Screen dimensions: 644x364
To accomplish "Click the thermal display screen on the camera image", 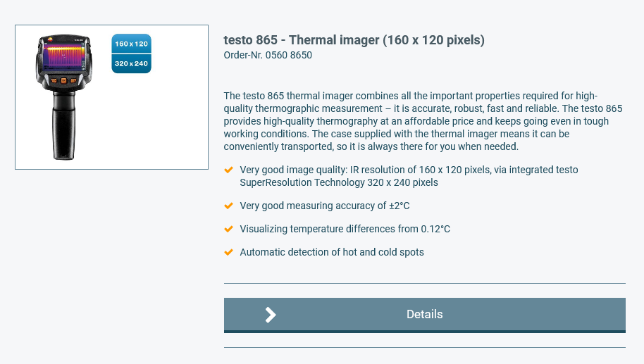I will (x=63, y=56).
